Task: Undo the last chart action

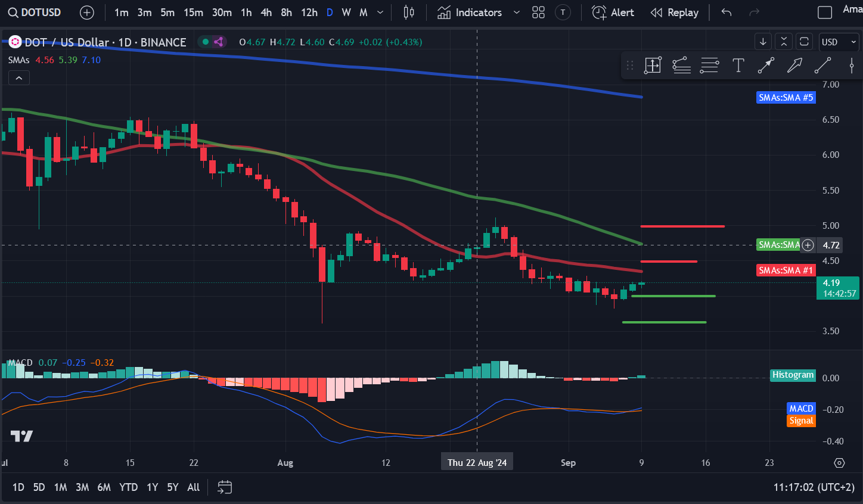Action: coord(727,13)
